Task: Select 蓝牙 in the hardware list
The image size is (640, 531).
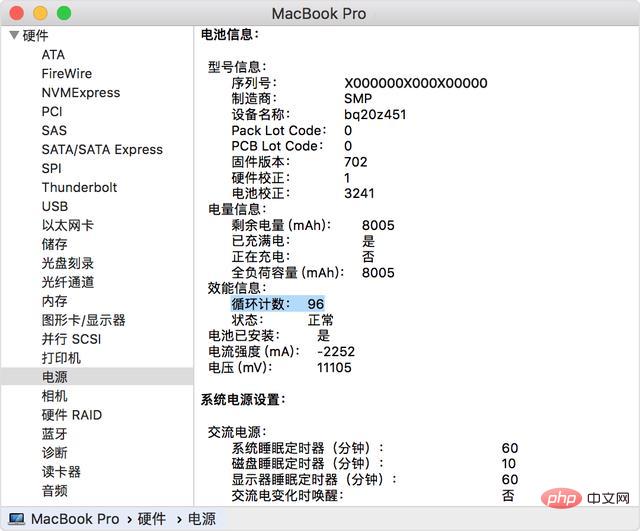Action: [55, 434]
